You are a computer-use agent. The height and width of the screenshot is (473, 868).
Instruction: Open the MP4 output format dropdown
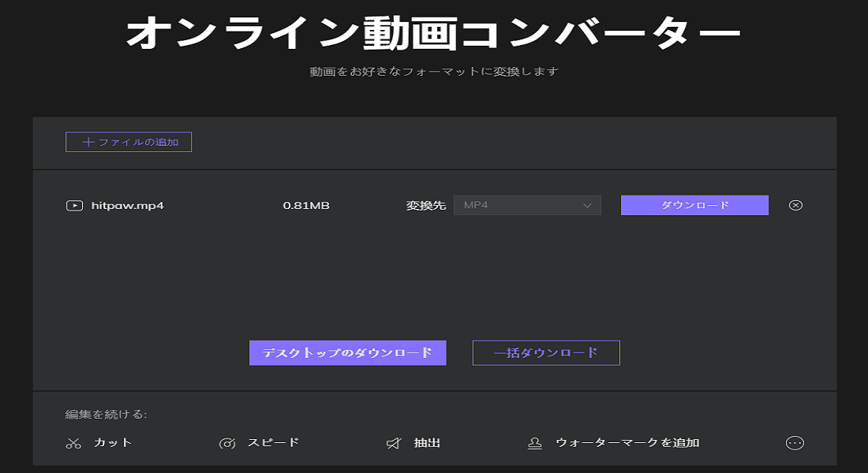526,206
